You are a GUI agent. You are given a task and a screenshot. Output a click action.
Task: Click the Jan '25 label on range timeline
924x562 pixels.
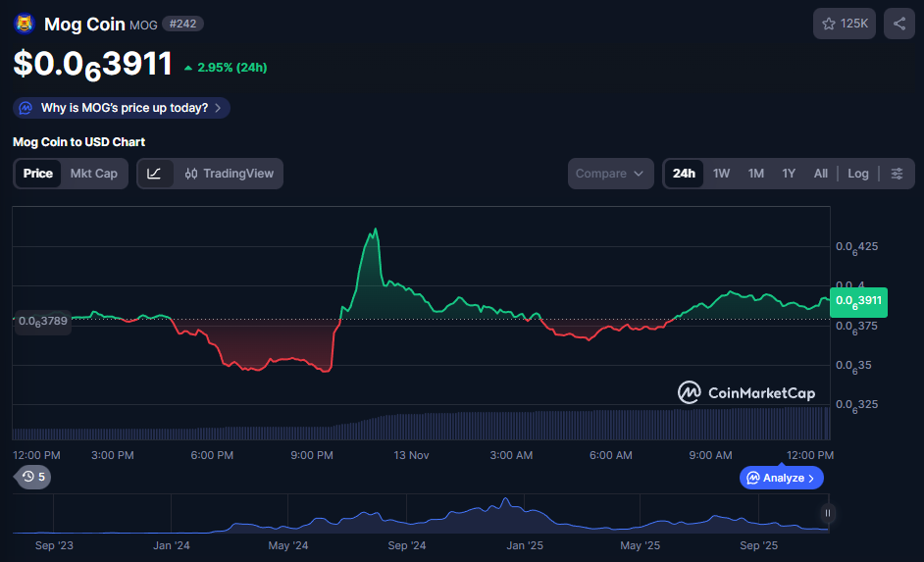(x=525, y=545)
